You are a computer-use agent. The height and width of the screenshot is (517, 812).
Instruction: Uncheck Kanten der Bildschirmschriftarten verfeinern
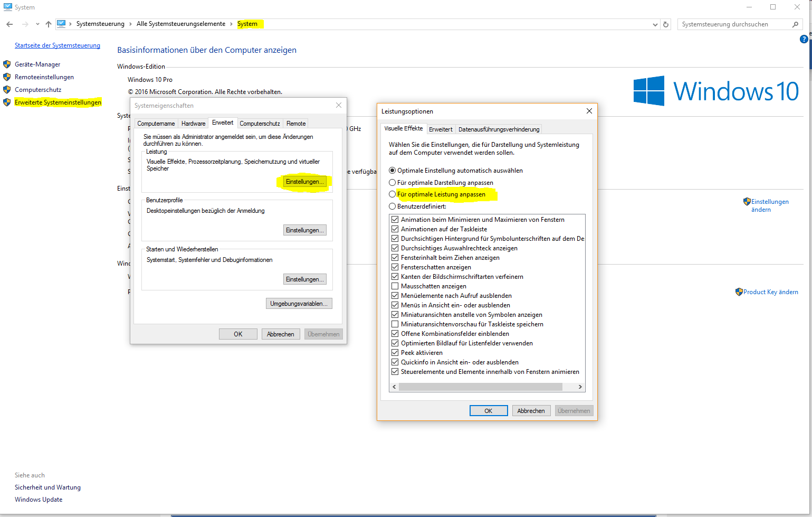395,277
